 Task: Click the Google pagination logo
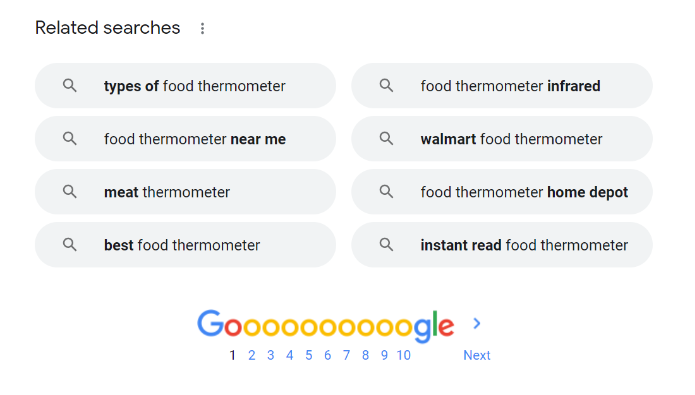(x=325, y=326)
